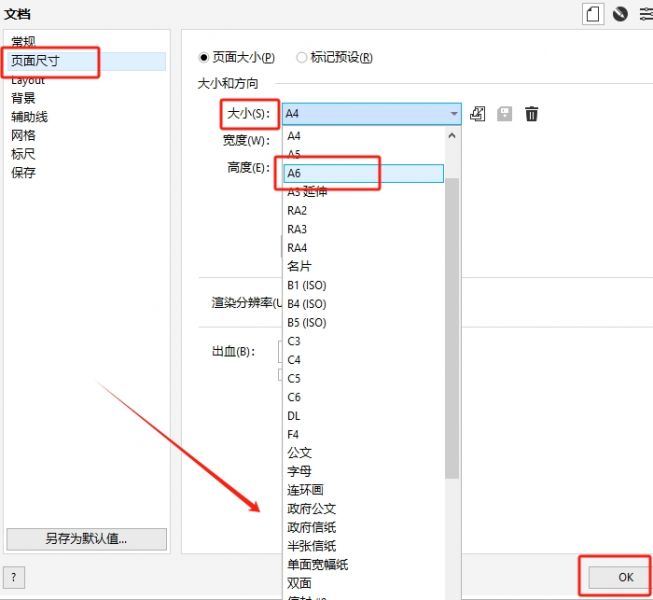653x600 pixels.
Task: Choose 政府信纸 from the size list
Action: (363, 528)
